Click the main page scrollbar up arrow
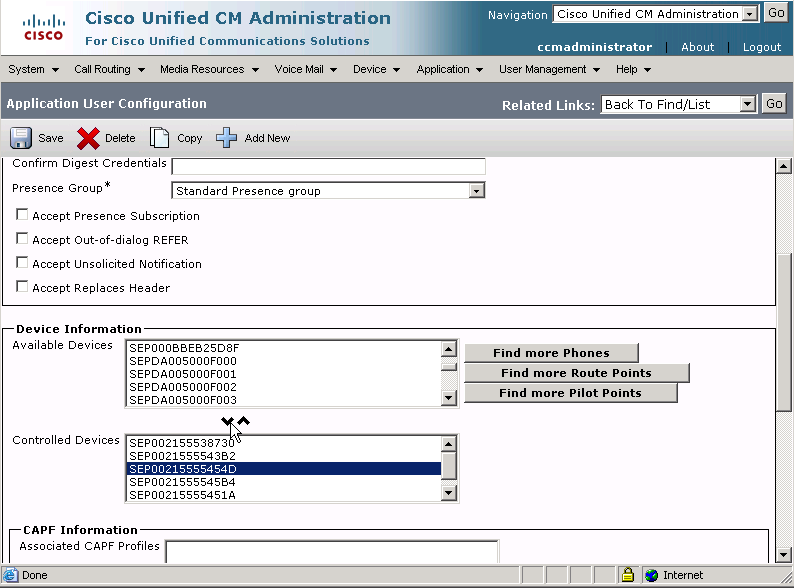This screenshot has width=794, height=588. pyautogui.click(x=783, y=166)
